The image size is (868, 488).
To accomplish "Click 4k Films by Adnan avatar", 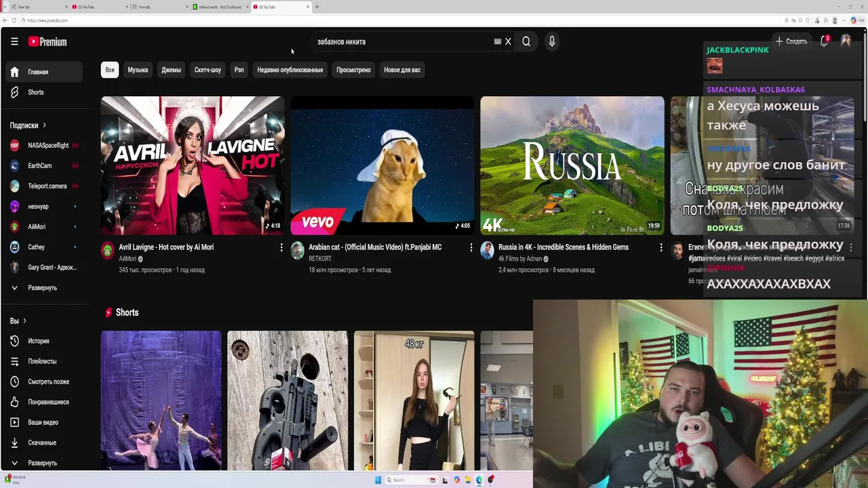I will coord(488,251).
